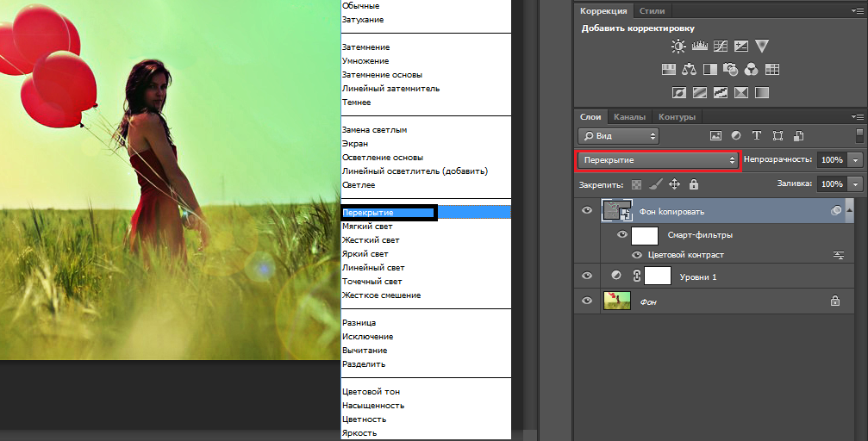Hide the Фон layer

[587, 301]
